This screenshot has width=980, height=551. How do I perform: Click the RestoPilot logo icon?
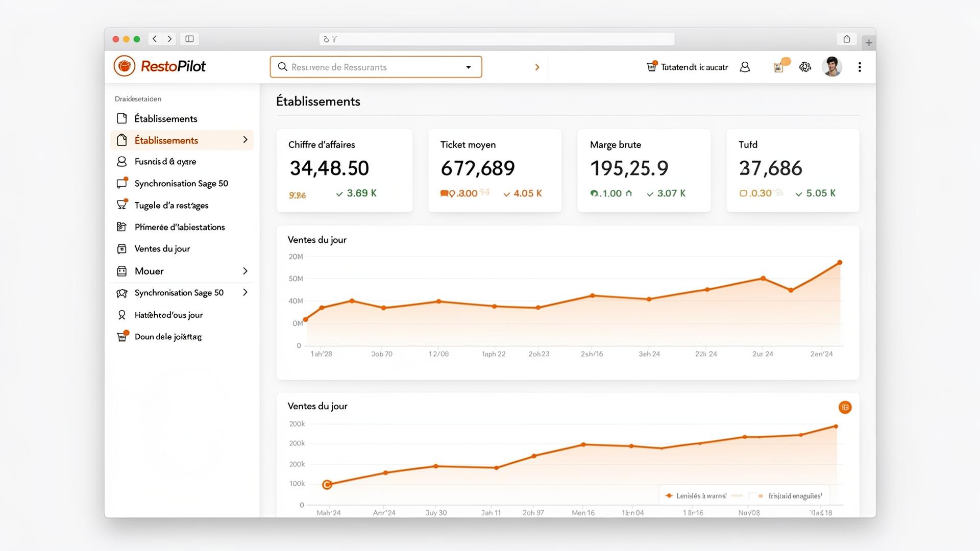point(124,66)
